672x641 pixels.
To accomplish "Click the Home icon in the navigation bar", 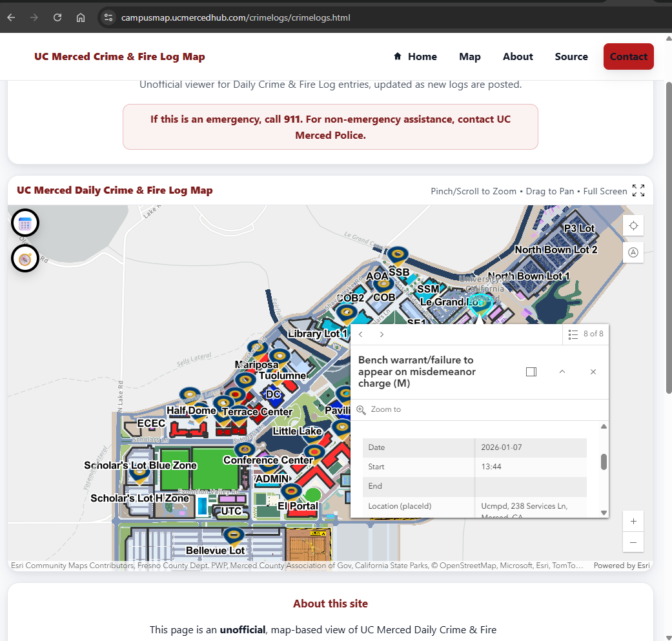I will point(398,56).
